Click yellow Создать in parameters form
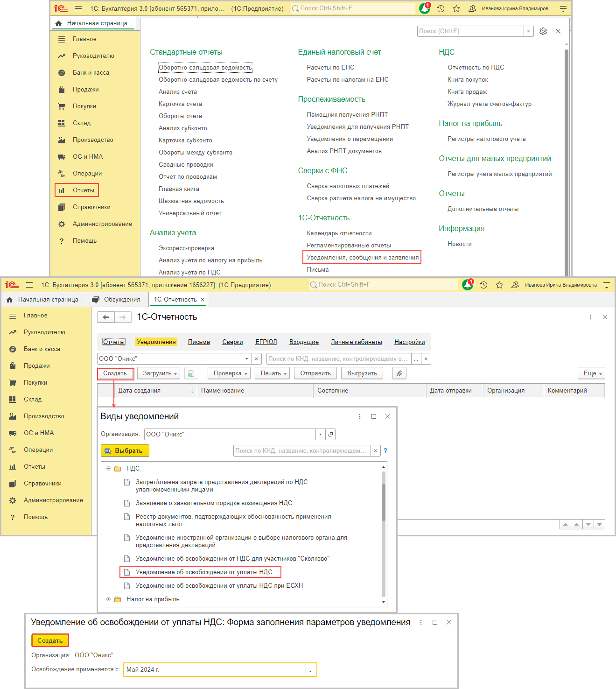This screenshot has height=689, width=616. 50,641
